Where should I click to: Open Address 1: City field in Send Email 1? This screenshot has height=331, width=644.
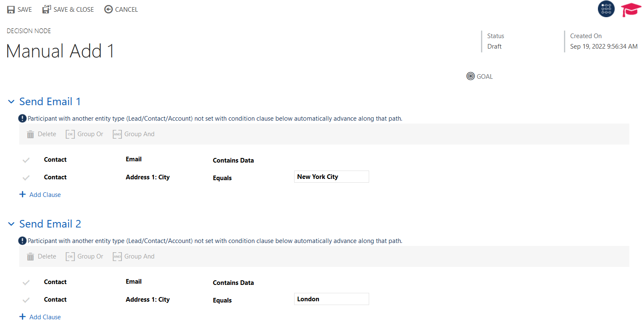pos(147,177)
